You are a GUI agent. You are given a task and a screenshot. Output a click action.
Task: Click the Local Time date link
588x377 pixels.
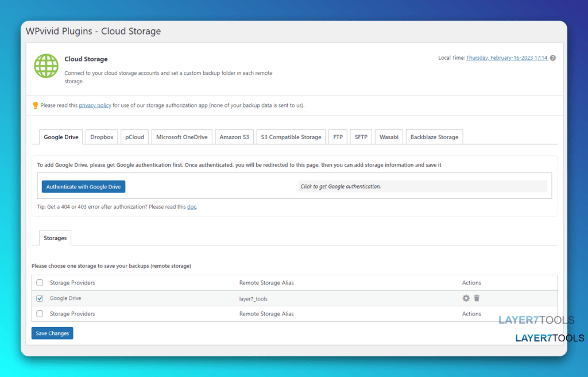(506, 58)
